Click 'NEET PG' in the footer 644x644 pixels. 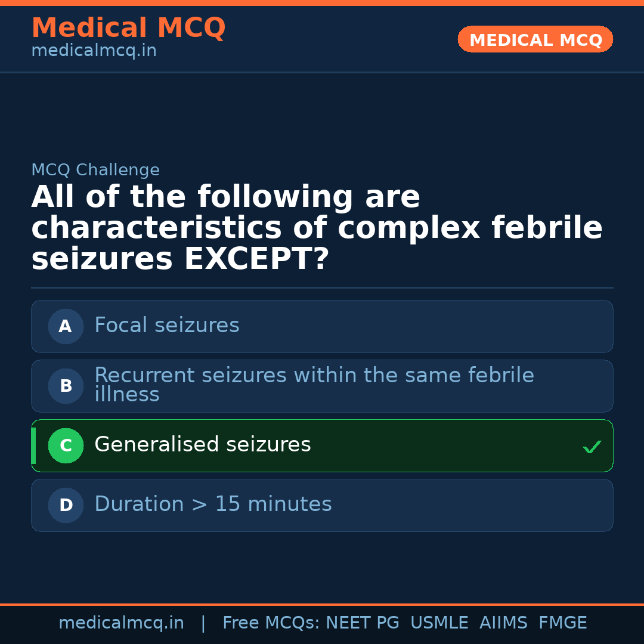363,623
